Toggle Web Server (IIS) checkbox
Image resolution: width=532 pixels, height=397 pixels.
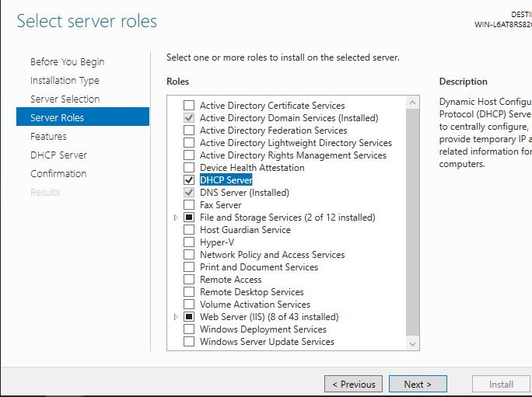[x=189, y=317]
